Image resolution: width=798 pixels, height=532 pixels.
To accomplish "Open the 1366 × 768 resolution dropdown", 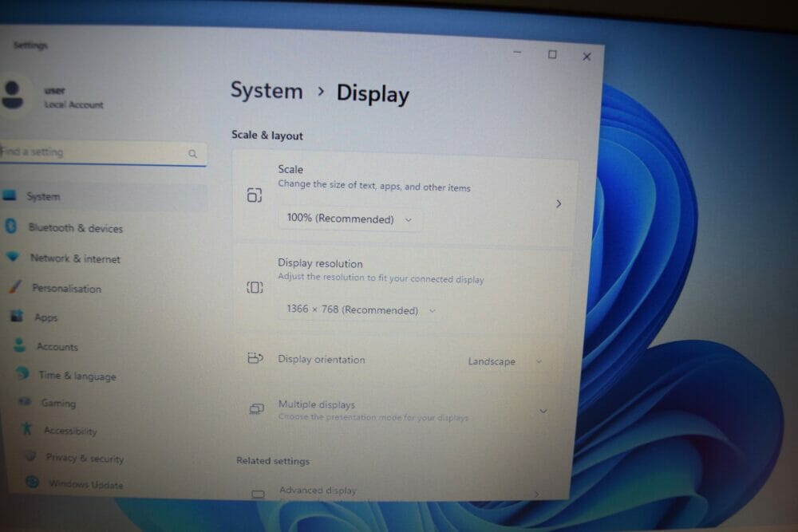I will tap(361, 309).
